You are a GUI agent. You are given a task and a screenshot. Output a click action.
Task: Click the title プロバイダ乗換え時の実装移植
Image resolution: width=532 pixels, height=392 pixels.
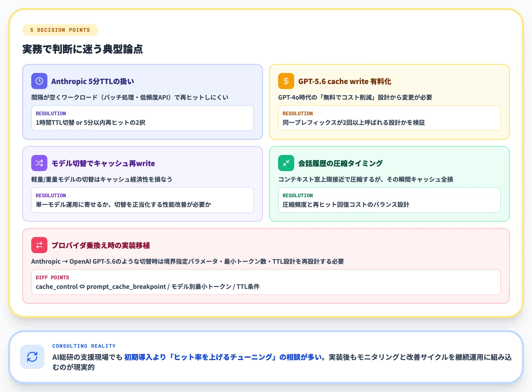click(x=101, y=245)
